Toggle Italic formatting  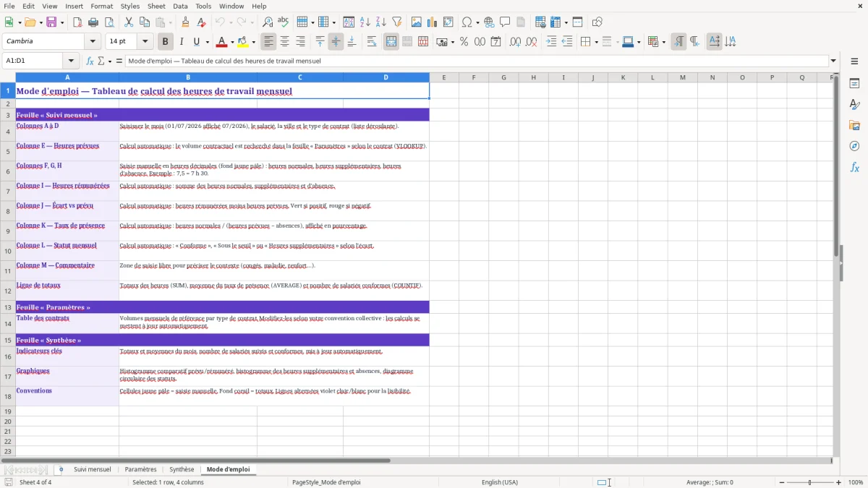coord(181,42)
